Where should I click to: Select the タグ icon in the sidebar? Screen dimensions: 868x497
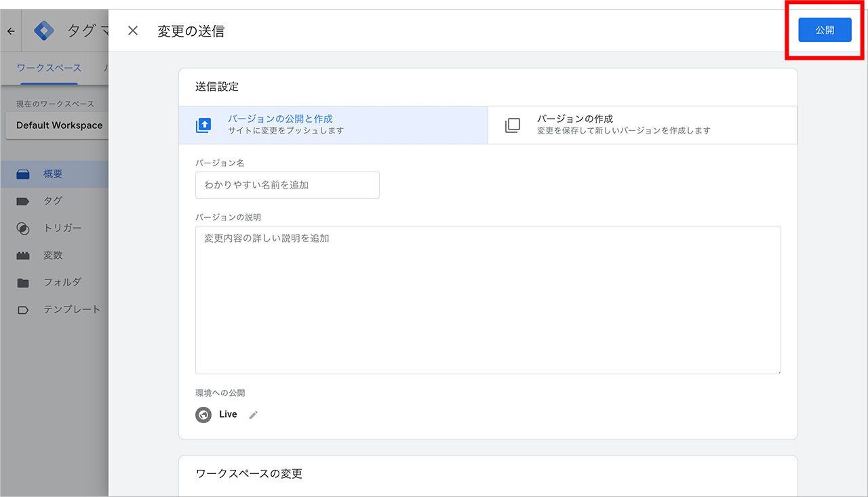[x=23, y=201]
